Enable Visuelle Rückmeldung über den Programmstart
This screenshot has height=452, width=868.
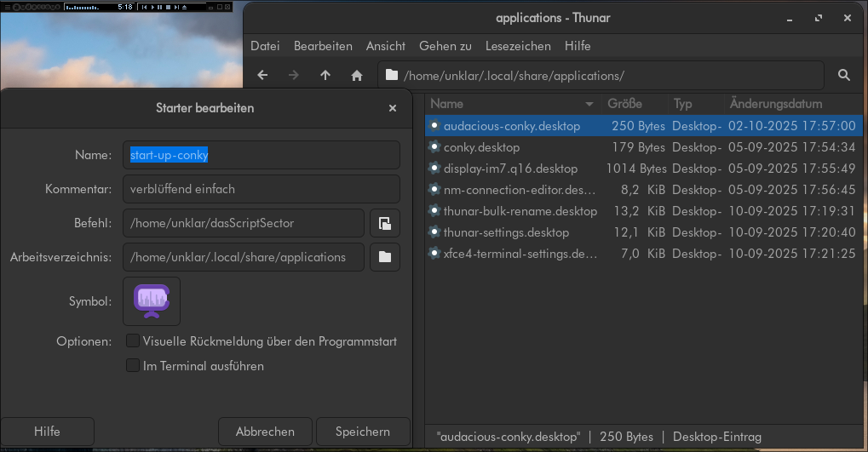133,340
